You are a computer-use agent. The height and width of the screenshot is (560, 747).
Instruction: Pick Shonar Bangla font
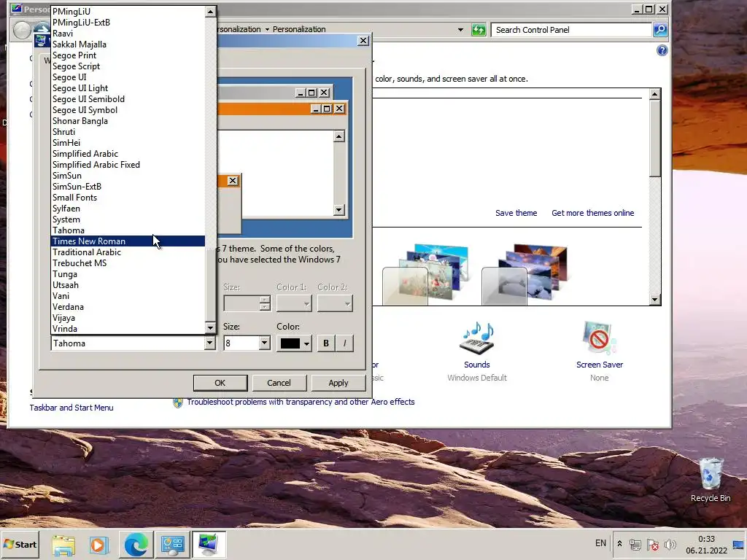click(x=128, y=121)
